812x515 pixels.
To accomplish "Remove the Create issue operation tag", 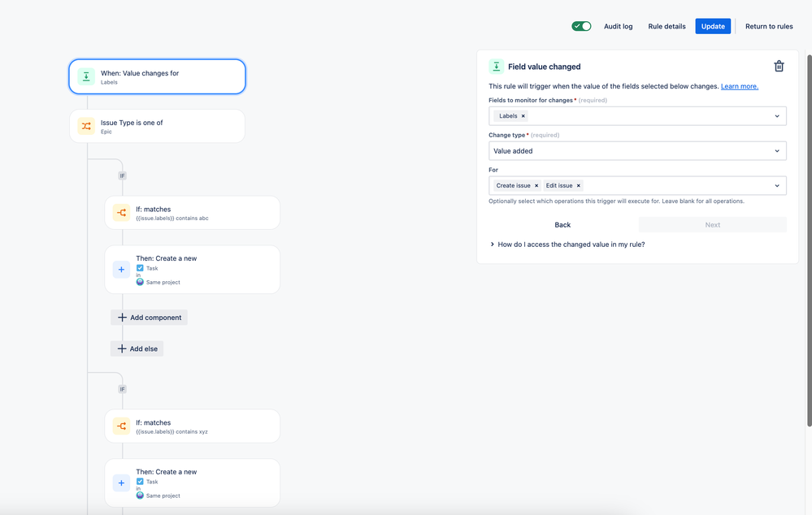I will pyautogui.click(x=536, y=186).
